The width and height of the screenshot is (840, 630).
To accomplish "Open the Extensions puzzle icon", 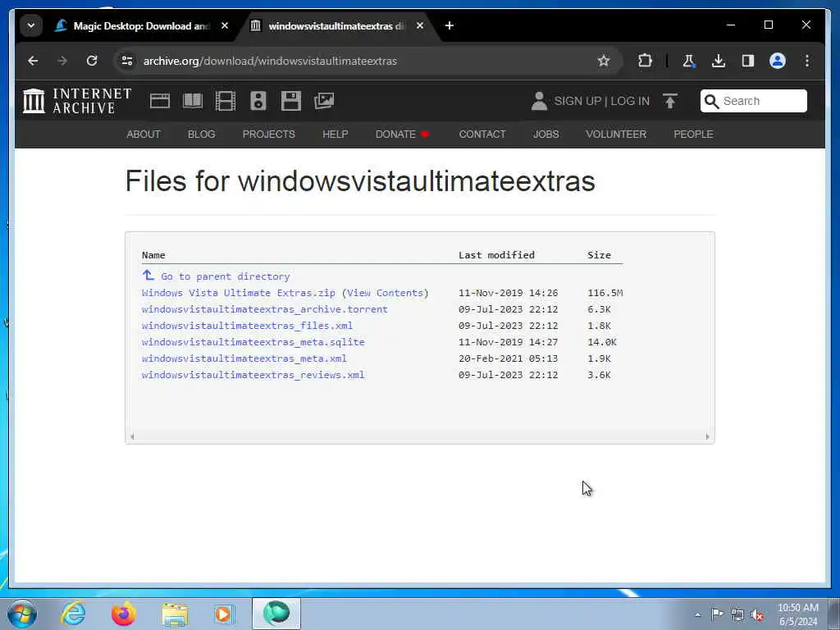I will tap(645, 61).
